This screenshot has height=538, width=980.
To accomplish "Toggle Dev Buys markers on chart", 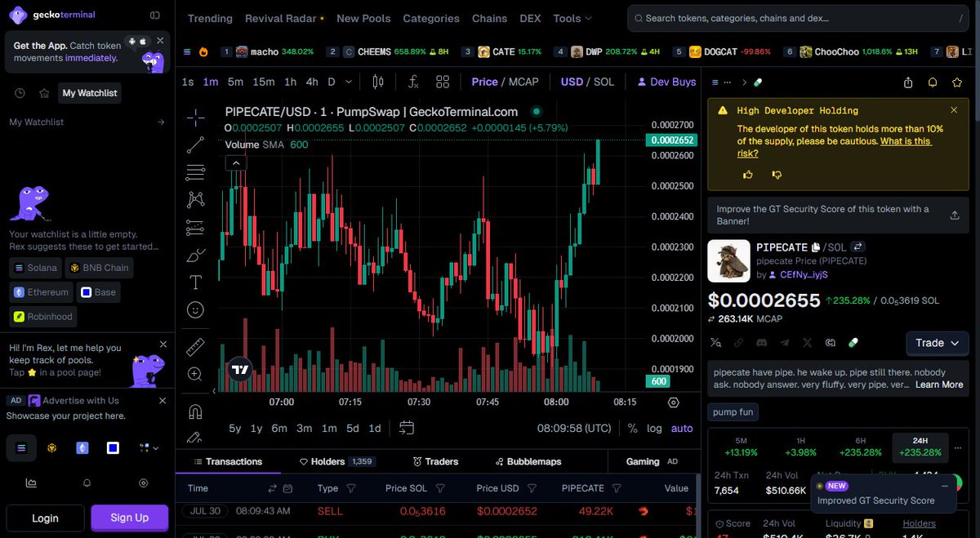I will tap(666, 82).
